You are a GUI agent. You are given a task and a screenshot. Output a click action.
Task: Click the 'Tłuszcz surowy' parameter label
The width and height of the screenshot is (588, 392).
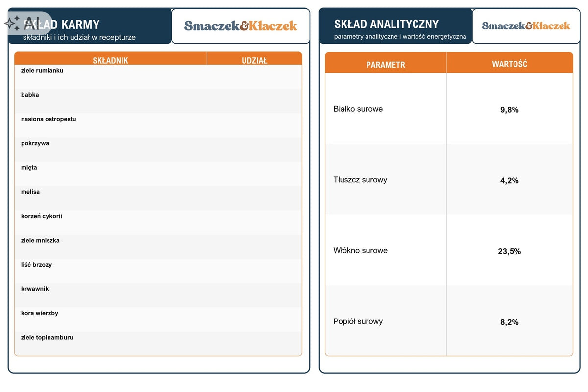pos(360,180)
